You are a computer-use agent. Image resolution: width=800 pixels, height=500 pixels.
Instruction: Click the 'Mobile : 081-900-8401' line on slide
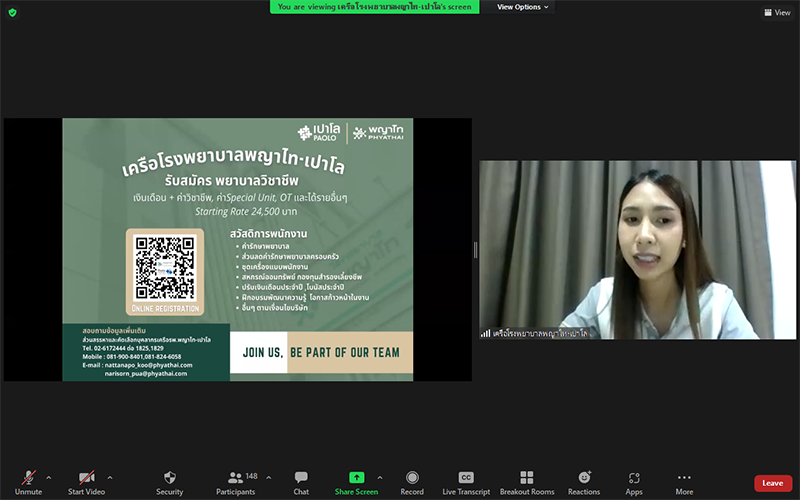[132, 357]
